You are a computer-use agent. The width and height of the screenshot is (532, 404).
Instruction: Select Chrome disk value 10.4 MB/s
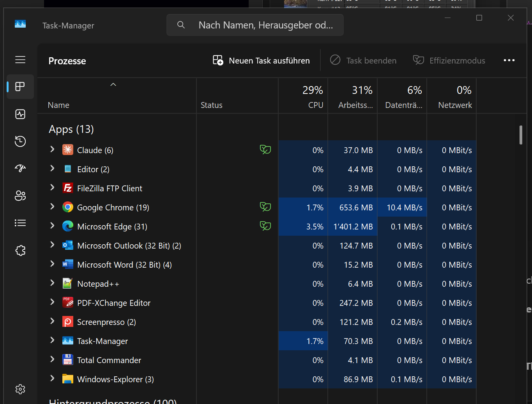point(405,207)
